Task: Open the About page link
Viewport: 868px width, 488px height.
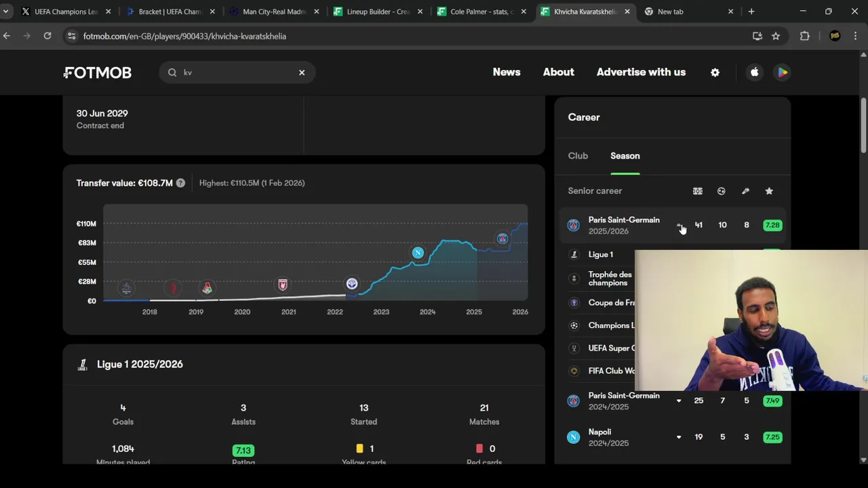Action: (558, 72)
